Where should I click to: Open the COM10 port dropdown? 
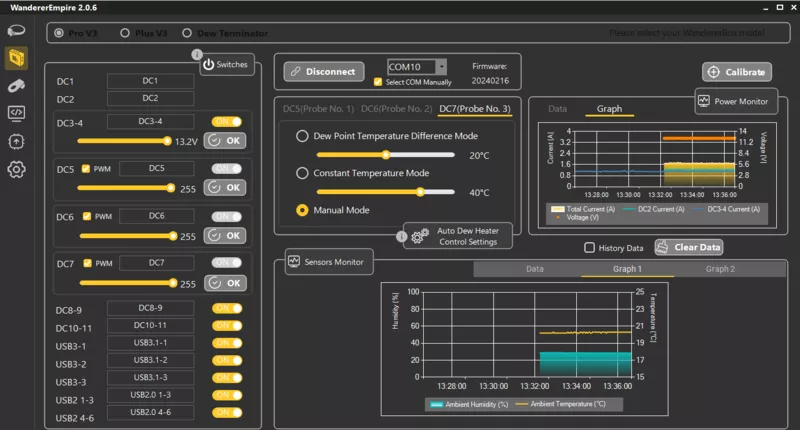(x=441, y=68)
